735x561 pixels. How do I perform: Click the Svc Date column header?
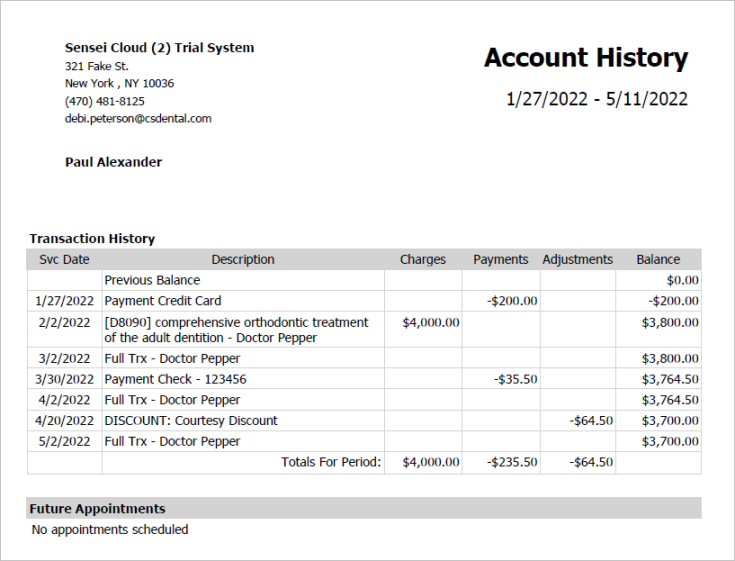64,259
